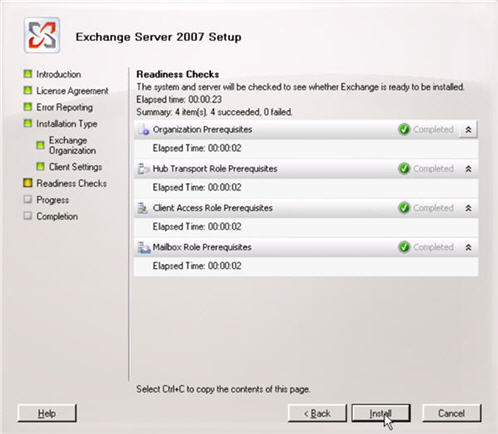Go to the Error Reporting step
This screenshot has width=498, height=434.
click(65, 107)
